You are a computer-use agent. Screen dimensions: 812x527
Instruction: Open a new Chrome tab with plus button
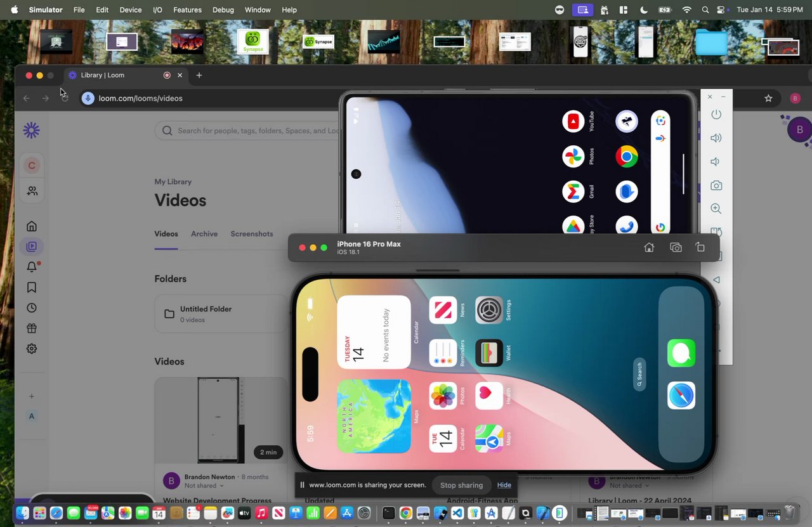pyautogui.click(x=199, y=75)
